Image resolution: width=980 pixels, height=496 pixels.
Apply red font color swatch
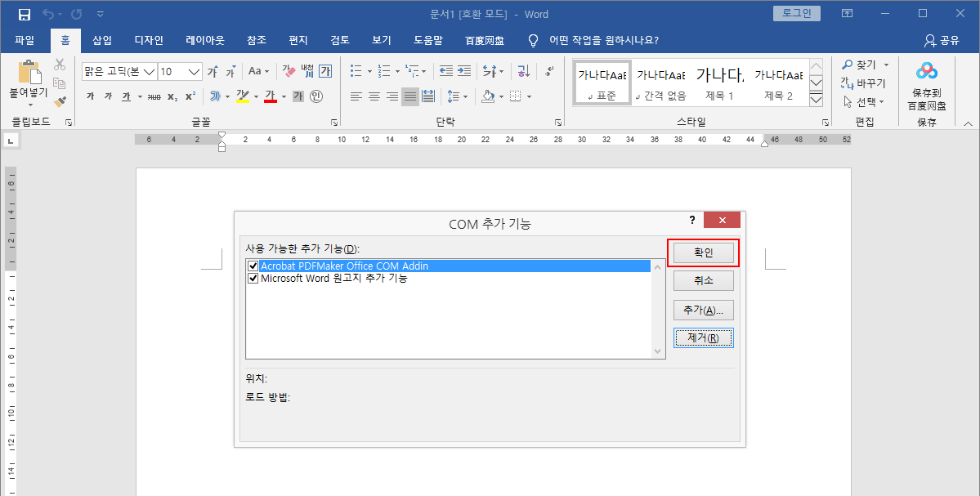[270, 96]
